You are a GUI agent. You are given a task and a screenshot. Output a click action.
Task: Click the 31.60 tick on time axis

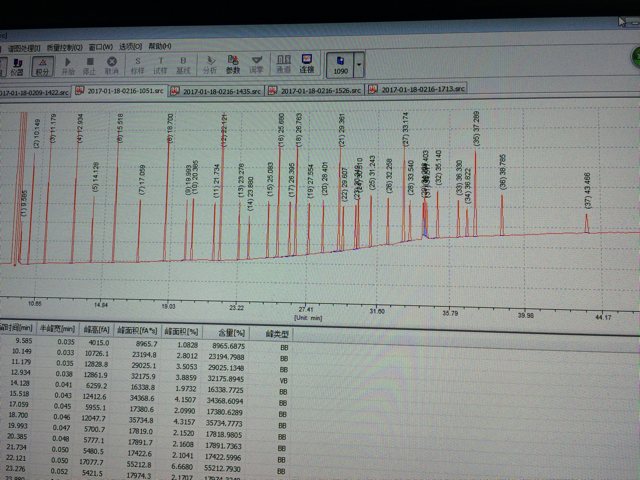click(377, 311)
